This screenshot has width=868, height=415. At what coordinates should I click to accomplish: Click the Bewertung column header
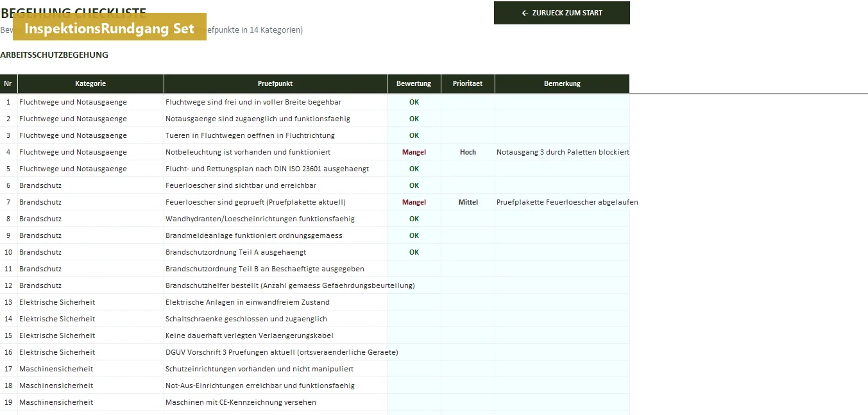(x=414, y=83)
